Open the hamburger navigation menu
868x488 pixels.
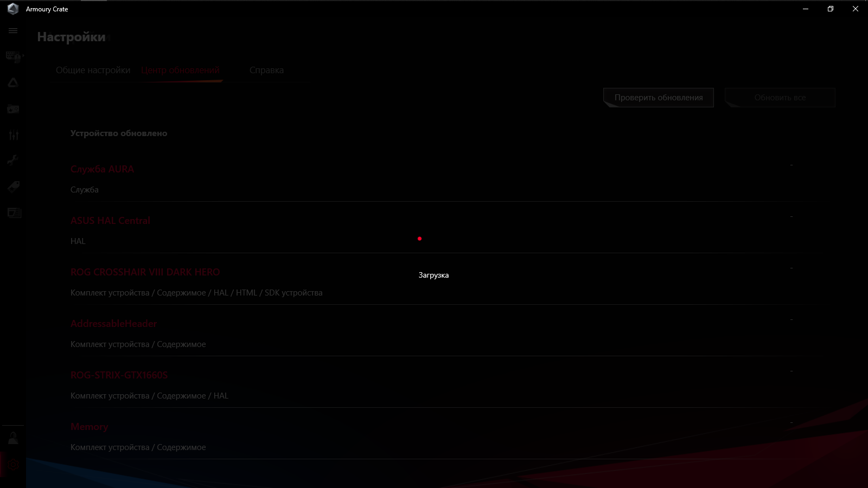coord(13,31)
